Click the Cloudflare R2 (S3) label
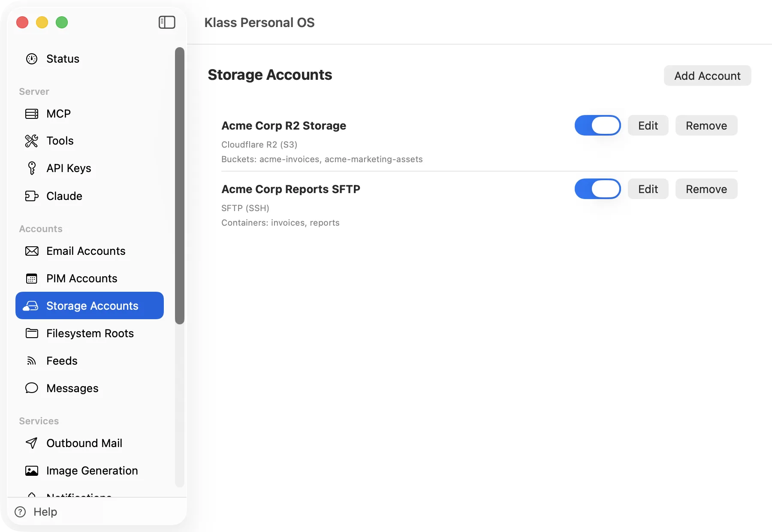Viewport: 772px width, 532px height. 259,145
